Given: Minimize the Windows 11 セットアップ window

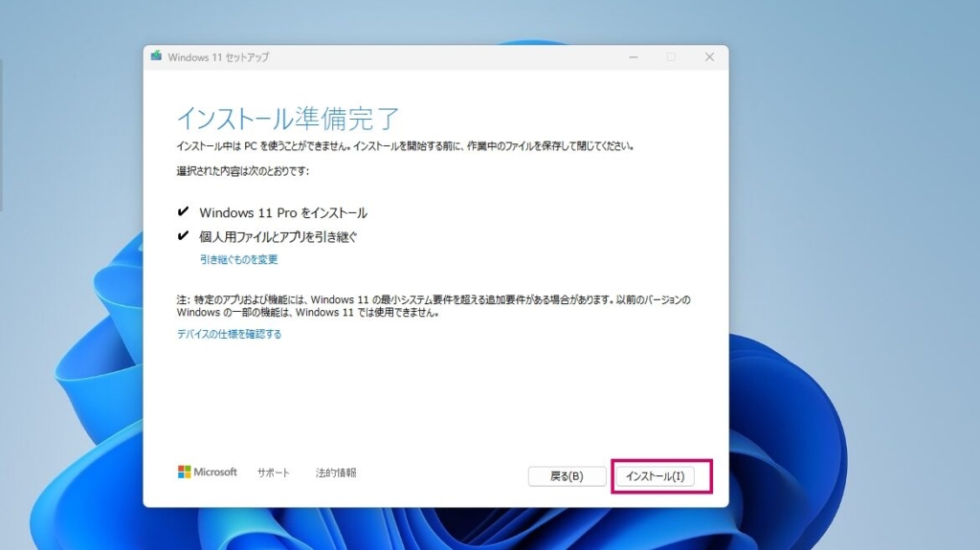Looking at the screenshot, I should click(x=634, y=56).
